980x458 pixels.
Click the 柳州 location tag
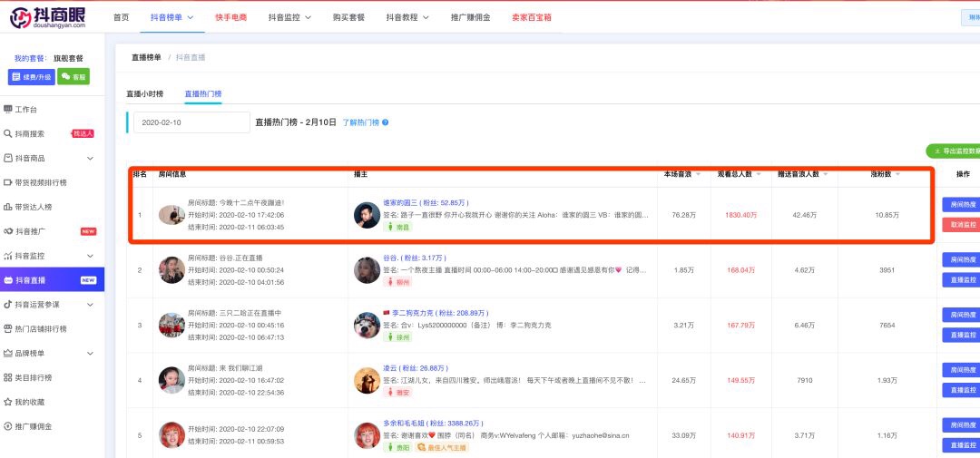[x=398, y=282]
